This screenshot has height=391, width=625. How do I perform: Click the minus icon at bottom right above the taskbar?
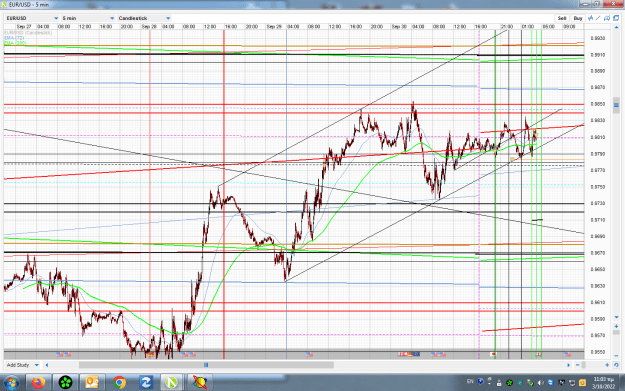click(x=616, y=356)
